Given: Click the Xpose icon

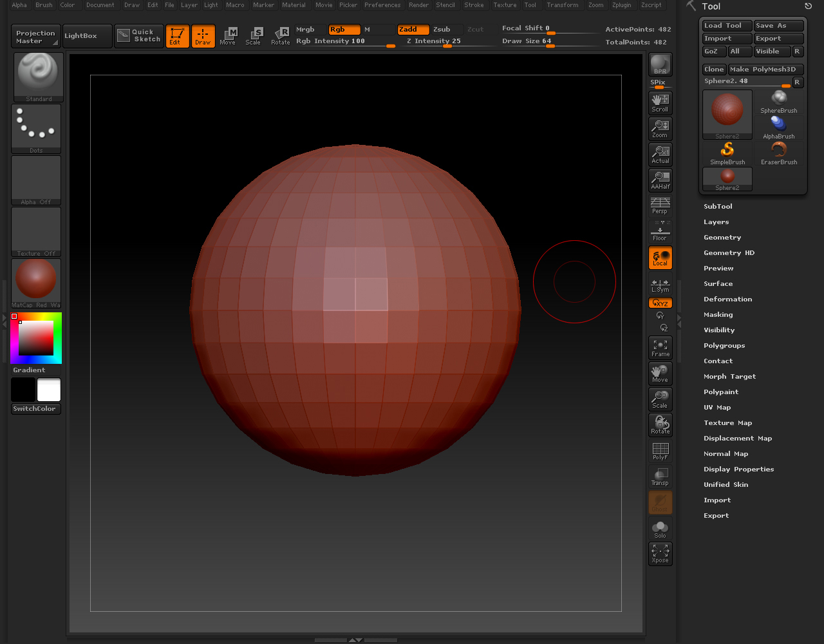Looking at the screenshot, I should pyautogui.click(x=660, y=553).
